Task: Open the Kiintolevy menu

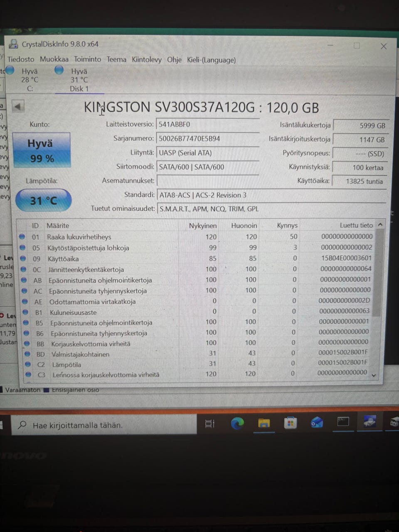Action: (147, 60)
